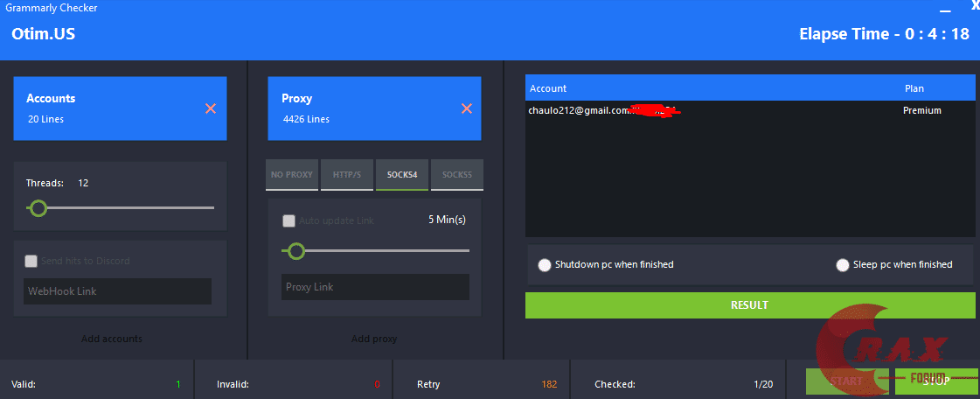Enable Send hits to Discord checkbox
This screenshot has height=399, width=980.
coord(31,261)
